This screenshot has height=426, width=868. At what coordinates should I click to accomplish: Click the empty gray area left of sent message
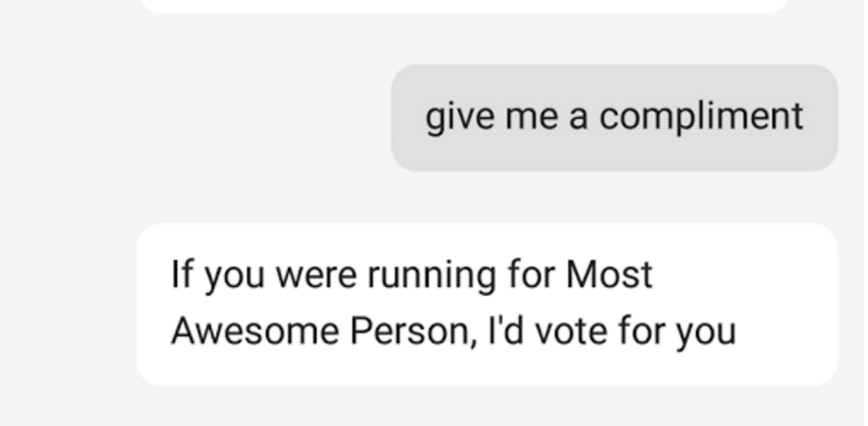pyautogui.click(x=195, y=117)
